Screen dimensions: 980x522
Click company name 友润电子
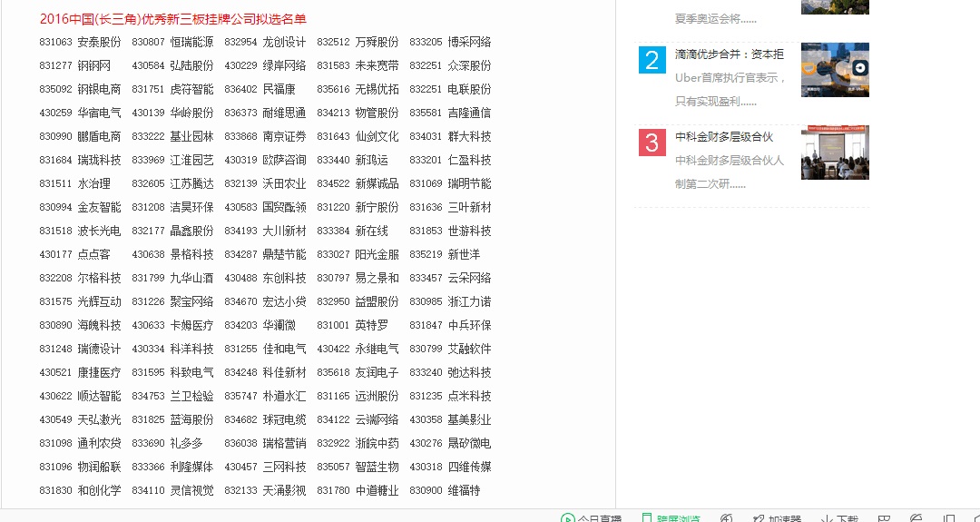[377, 372]
